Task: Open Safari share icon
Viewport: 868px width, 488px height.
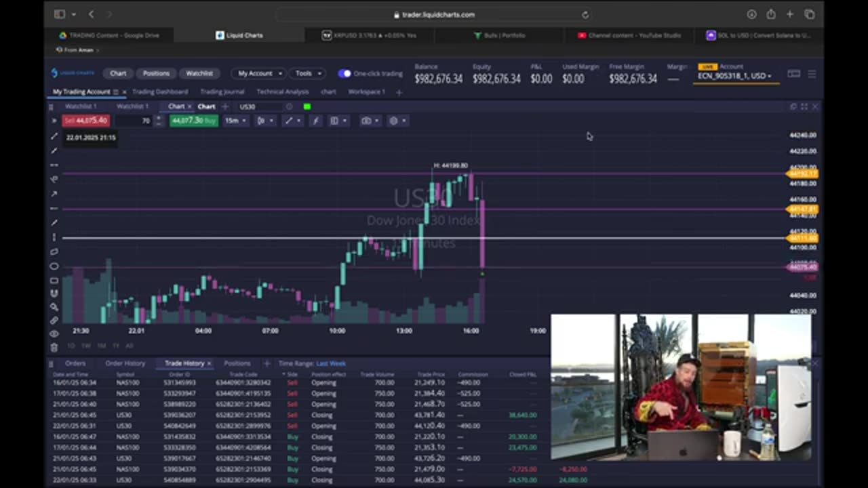Action: pyautogui.click(x=771, y=14)
